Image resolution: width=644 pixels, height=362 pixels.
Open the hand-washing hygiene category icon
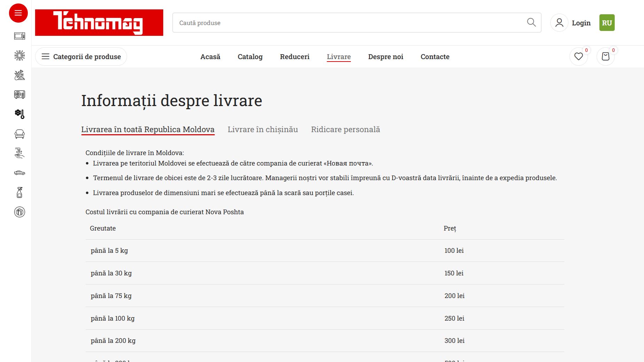click(x=19, y=153)
